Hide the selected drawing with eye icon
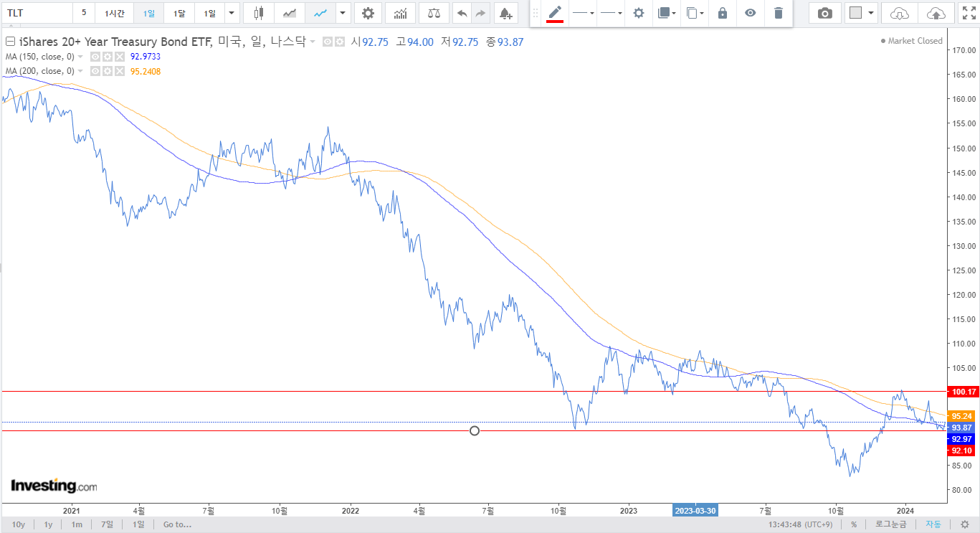Image resolution: width=980 pixels, height=533 pixels. (x=750, y=13)
